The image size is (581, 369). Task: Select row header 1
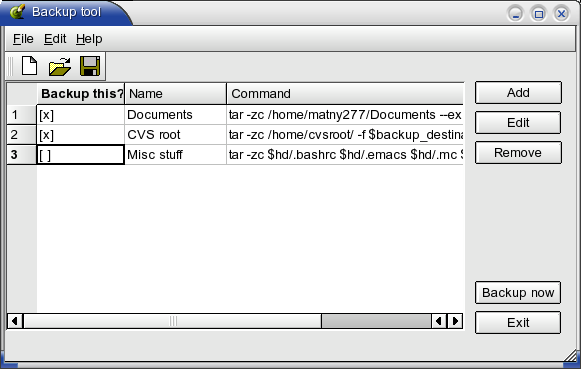click(22, 115)
